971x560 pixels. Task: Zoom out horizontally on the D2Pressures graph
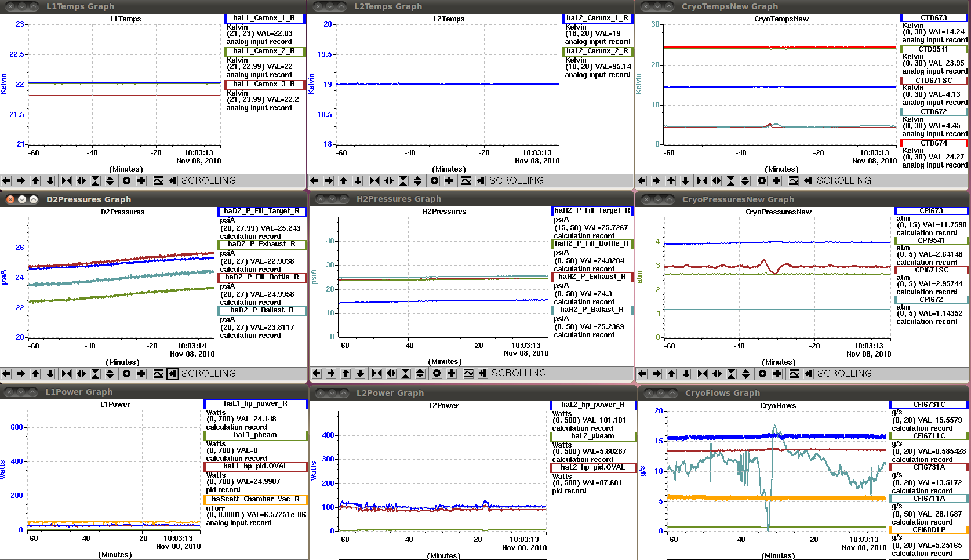point(81,374)
